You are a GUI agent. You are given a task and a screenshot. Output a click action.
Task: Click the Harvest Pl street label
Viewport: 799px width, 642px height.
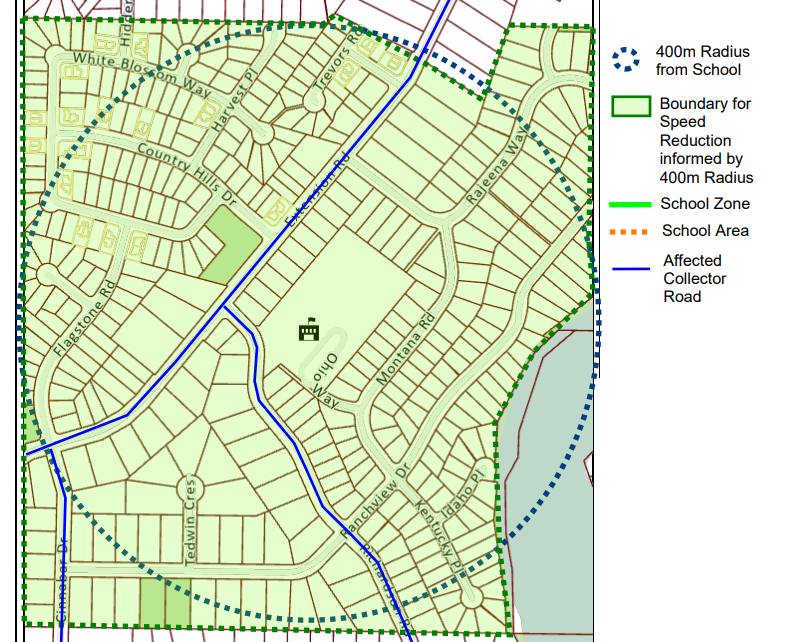pos(227,104)
